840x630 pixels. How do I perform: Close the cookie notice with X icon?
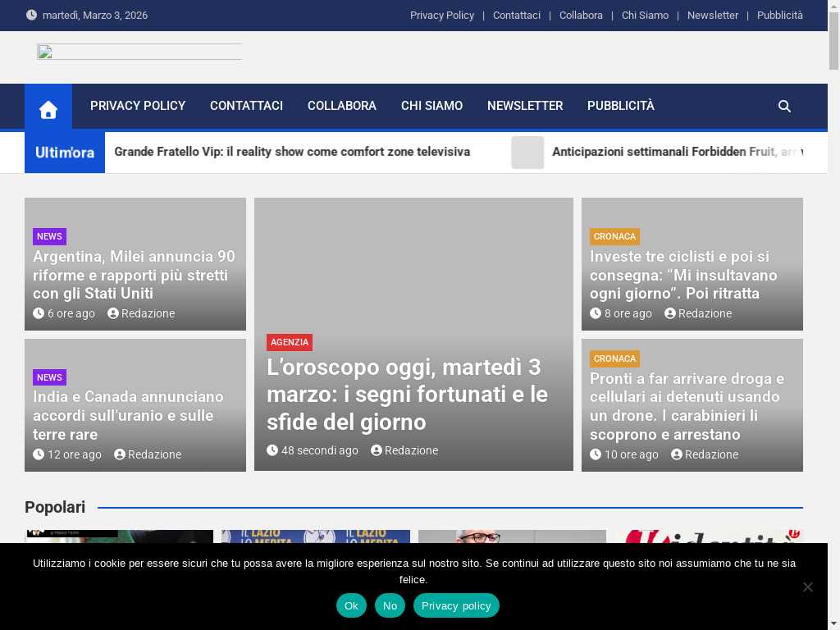(807, 587)
